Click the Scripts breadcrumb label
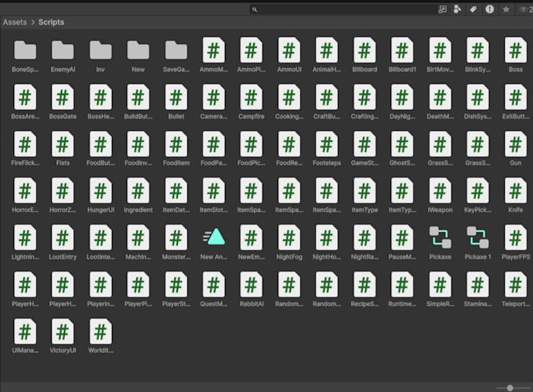 [51, 22]
